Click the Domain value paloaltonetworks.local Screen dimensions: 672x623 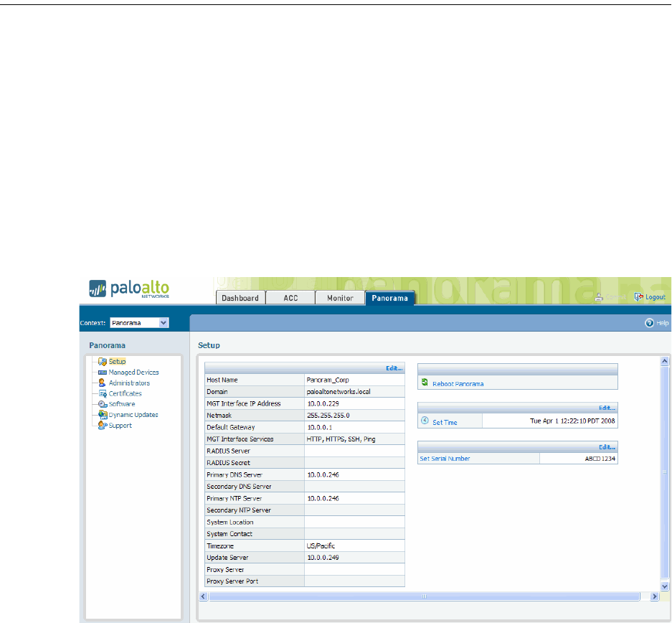(x=339, y=391)
